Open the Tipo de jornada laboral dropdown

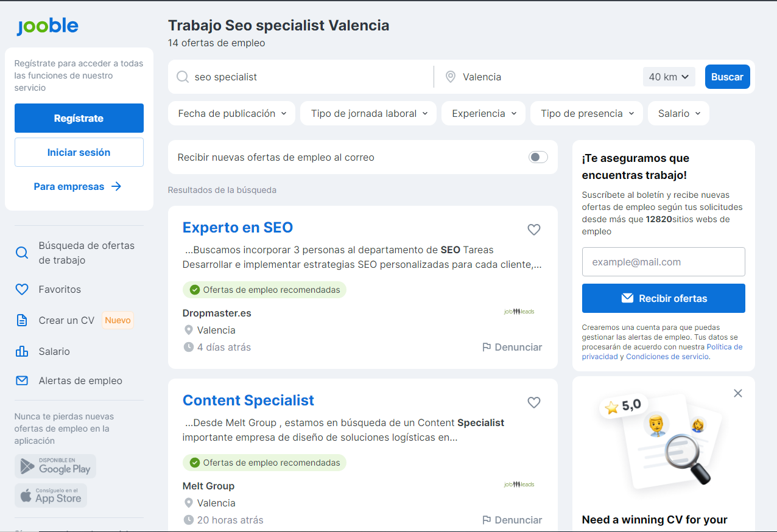(368, 113)
